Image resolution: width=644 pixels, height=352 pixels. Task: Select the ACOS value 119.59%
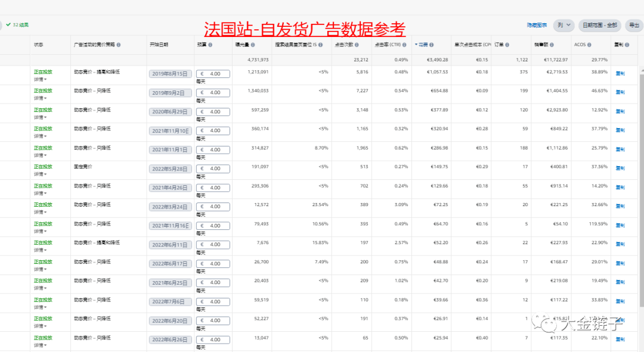pyautogui.click(x=599, y=224)
